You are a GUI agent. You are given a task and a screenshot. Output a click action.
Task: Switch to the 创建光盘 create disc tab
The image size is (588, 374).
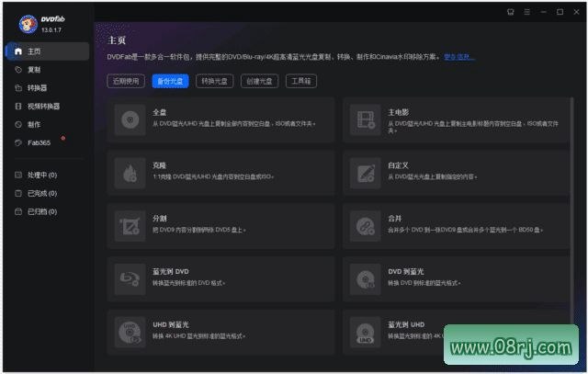(259, 81)
